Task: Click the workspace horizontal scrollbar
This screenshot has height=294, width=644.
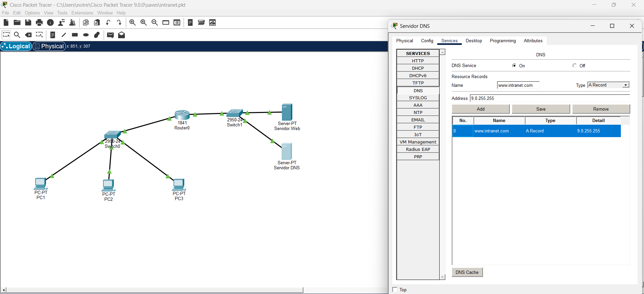Action: point(155,290)
